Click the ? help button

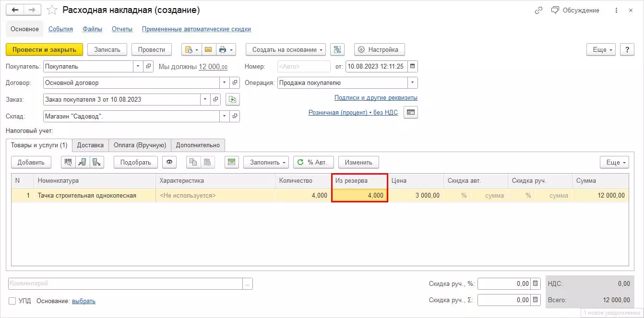point(627,49)
